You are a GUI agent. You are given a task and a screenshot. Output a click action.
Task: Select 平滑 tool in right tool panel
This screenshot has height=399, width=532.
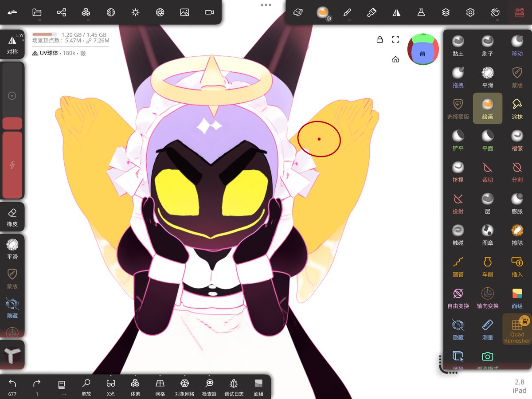coord(487,77)
